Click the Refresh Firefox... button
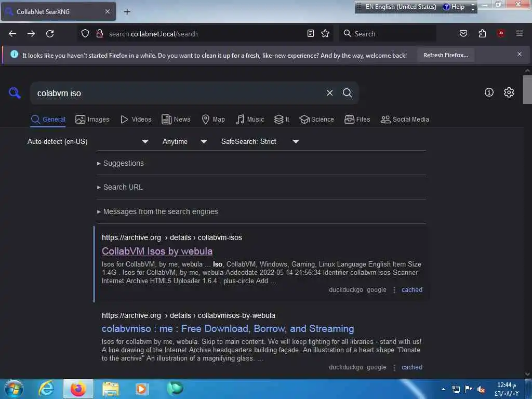The height and width of the screenshot is (399, 532). tap(445, 55)
